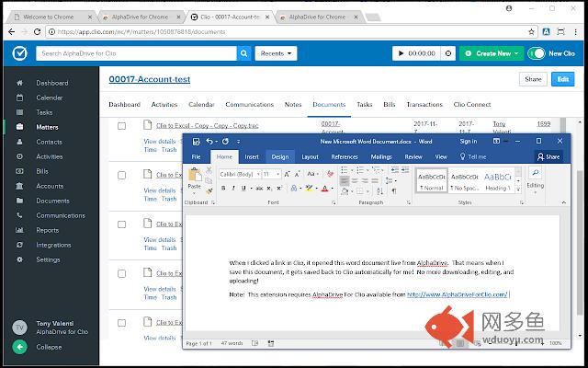The image size is (588, 368).
Task: Collapse the Word ribbon with the chevron
Action: tap(563, 202)
